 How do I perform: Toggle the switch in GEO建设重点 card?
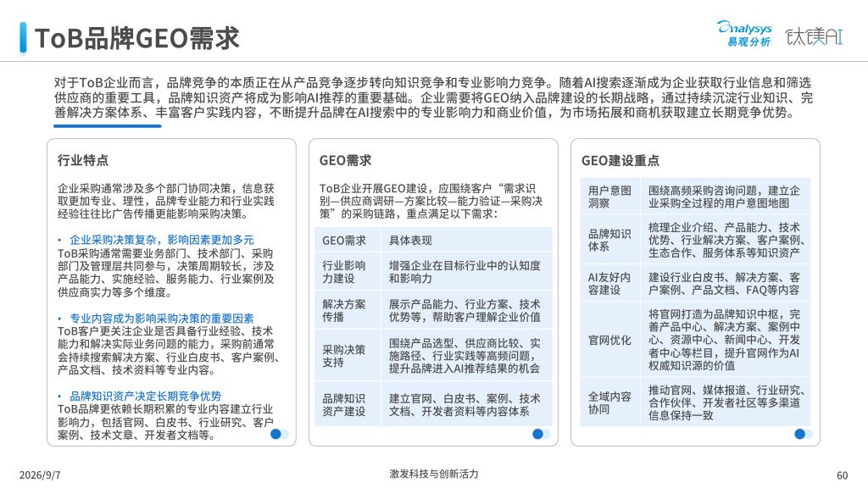[803, 435]
